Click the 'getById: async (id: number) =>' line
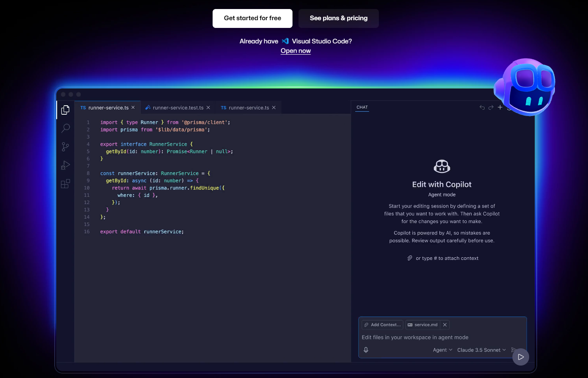 tap(152, 181)
